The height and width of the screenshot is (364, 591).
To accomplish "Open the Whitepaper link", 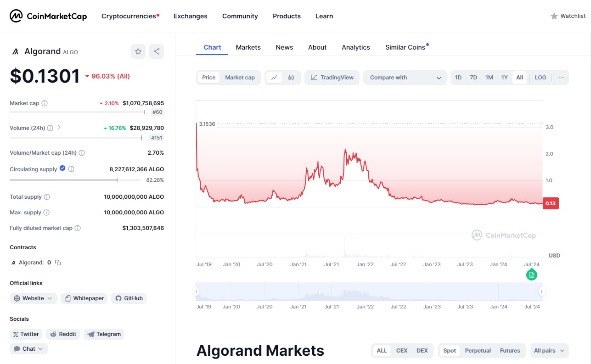I will 84,298.
